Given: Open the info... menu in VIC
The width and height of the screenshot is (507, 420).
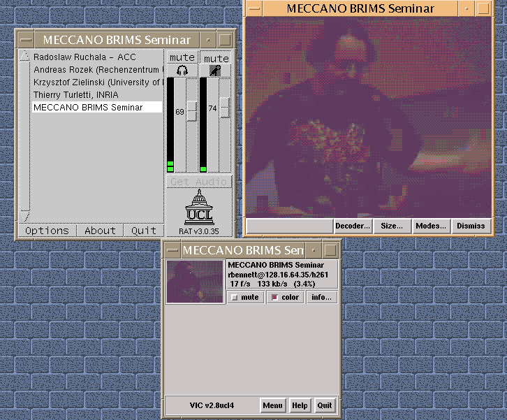Looking at the screenshot, I should [321, 297].
